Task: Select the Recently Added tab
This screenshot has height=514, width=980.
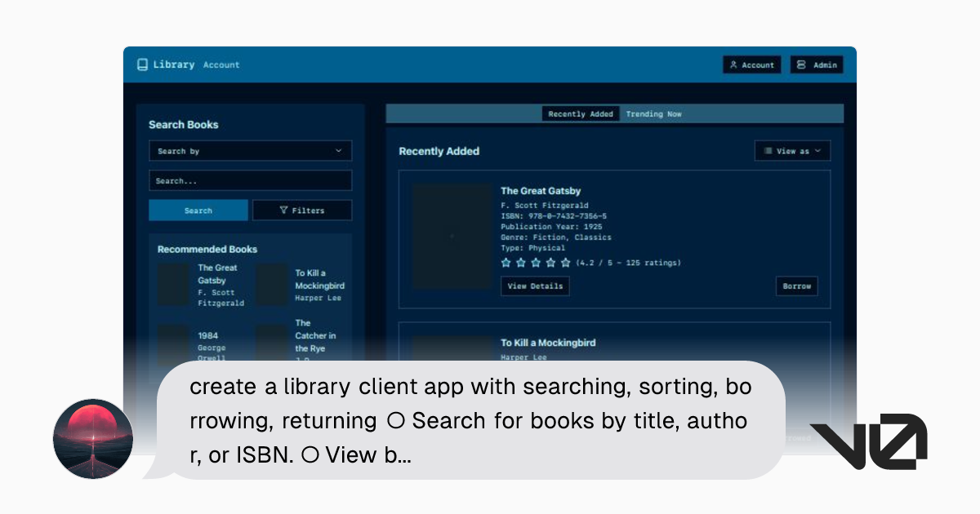Action: (x=581, y=113)
